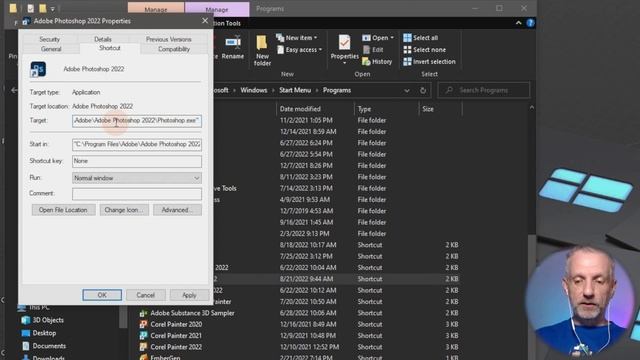640x360 pixels.
Task: Click inside the Target field
Action: [137, 121]
